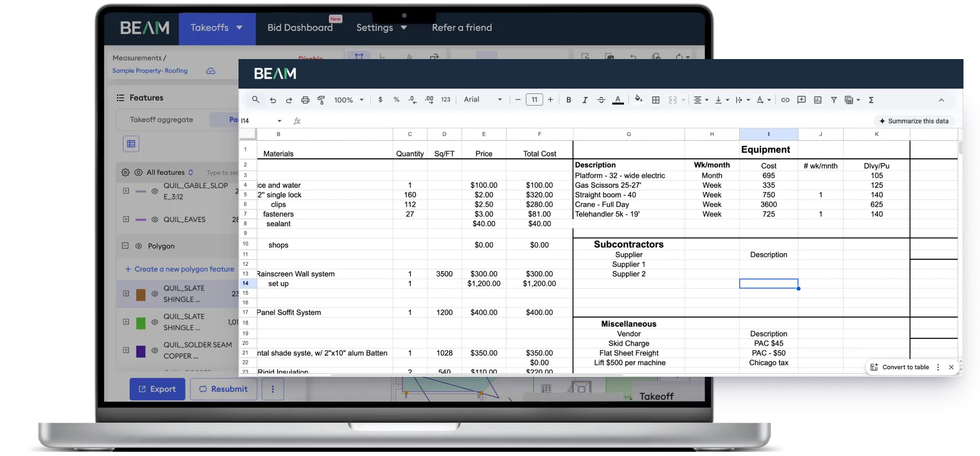Viewport: 980px width, 456px height.
Task: Open the 123 number formats menu
Action: coord(446,100)
